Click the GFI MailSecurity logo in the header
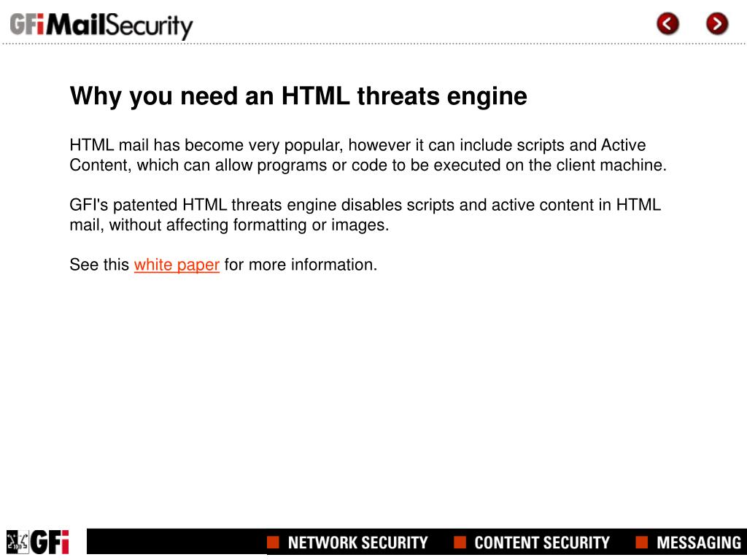The width and height of the screenshot is (747, 560). click(101, 26)
